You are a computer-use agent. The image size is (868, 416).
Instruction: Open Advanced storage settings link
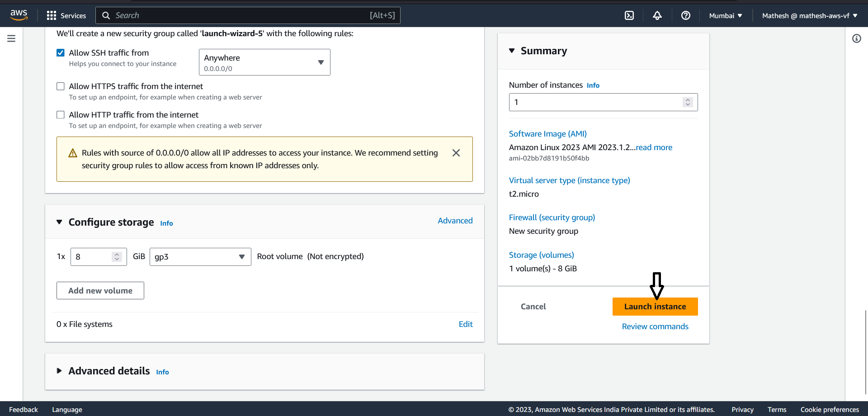tap(455, 221)
